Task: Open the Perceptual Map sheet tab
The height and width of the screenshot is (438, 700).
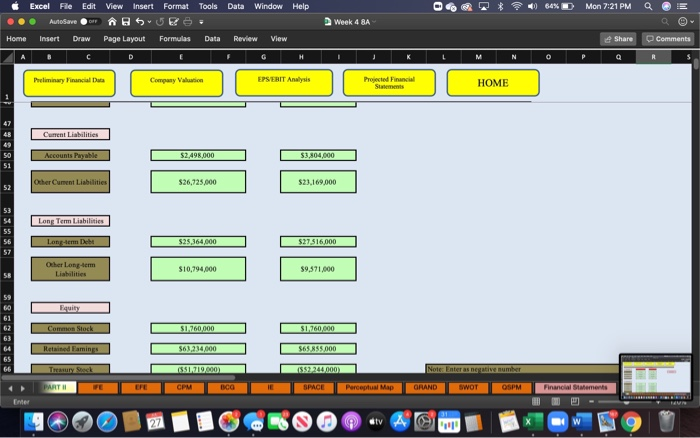Action: (x=370, y=388)
